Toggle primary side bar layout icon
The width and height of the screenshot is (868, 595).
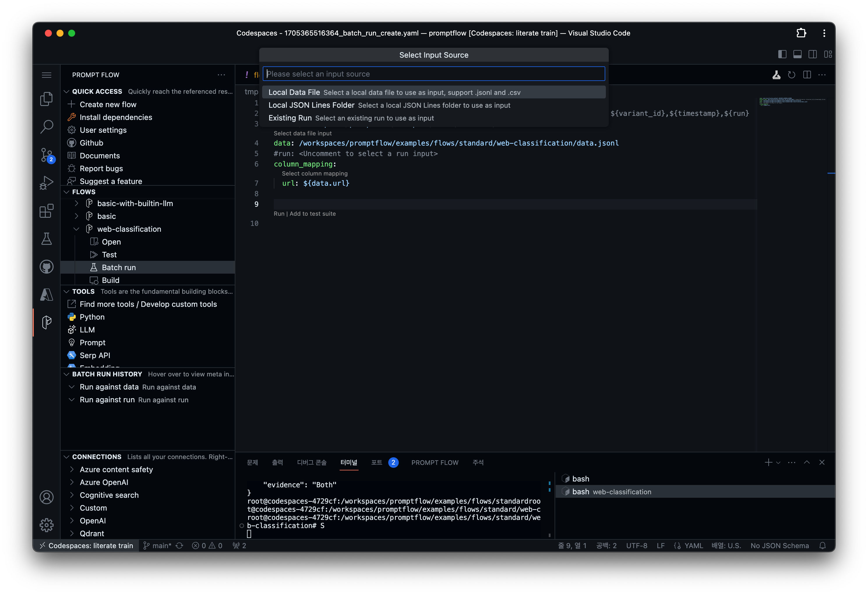(782, 54)
